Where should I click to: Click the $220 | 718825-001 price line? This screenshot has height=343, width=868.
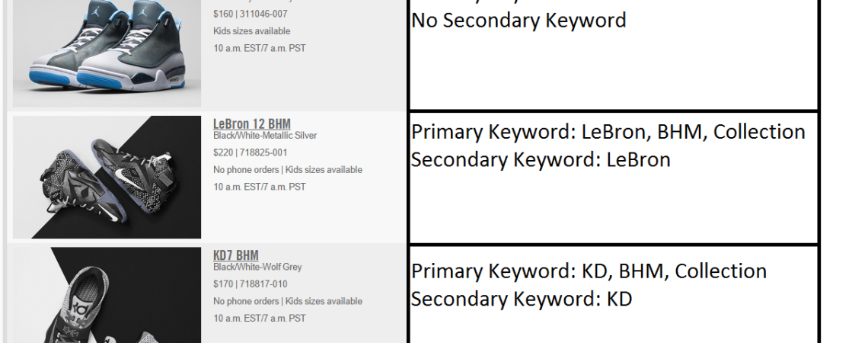coord(250,152)
